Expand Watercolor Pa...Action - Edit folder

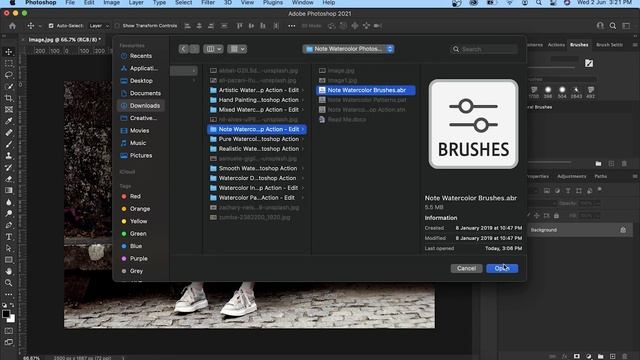(x=303, y=198)
